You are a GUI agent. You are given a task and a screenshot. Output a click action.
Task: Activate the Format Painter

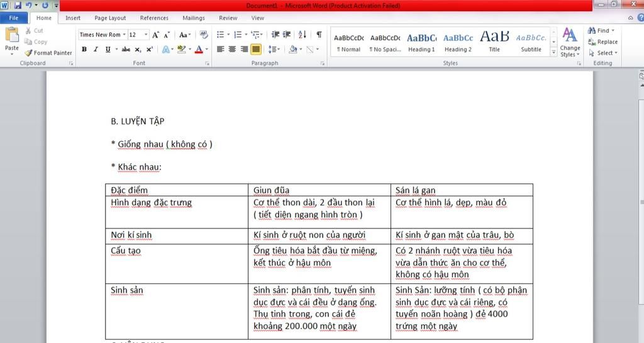pos(48,53)
